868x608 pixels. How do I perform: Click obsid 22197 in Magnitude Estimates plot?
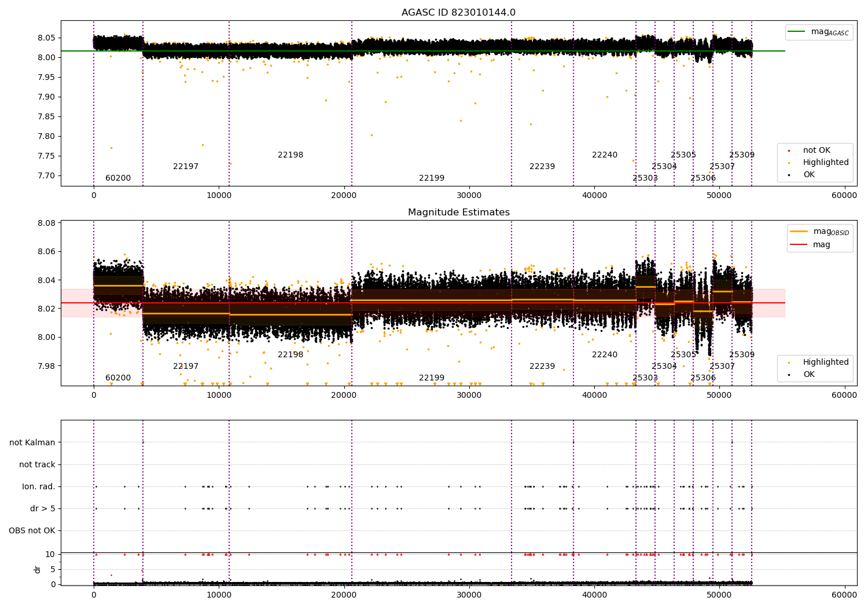tap(186, 367)
